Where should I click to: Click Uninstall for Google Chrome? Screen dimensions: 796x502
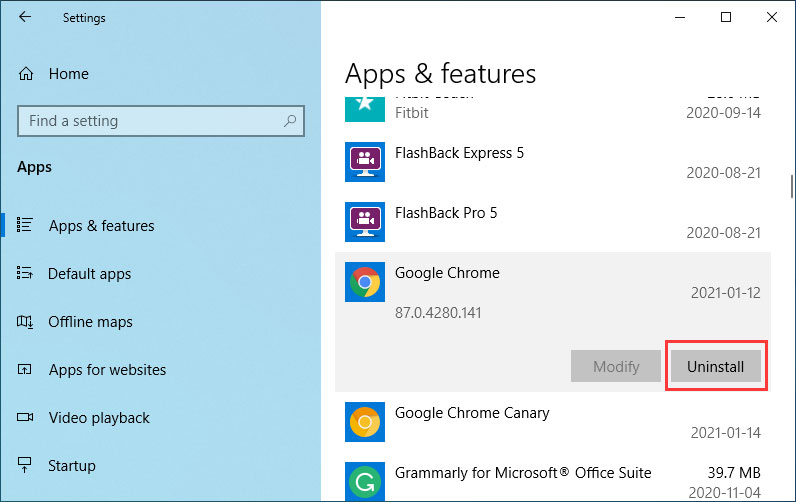[x=716, y=366]
